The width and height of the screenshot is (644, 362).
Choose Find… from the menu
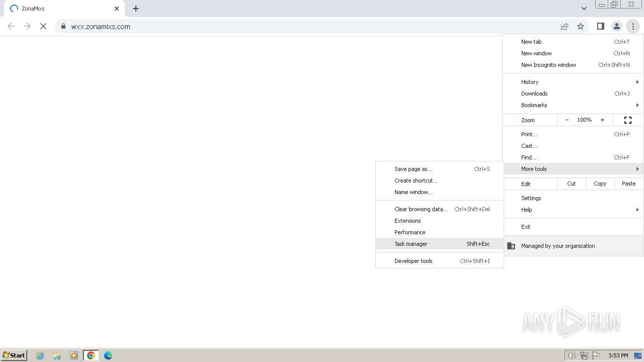pyautogui.click(x=573, y=157)
